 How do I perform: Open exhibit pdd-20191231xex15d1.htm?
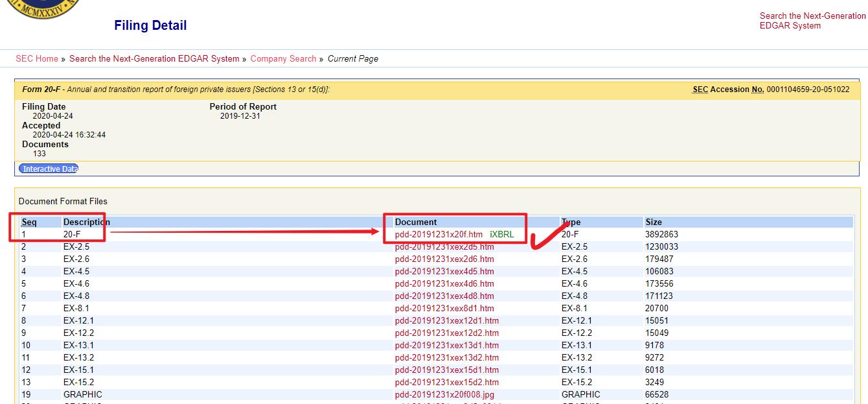[447, 370]
